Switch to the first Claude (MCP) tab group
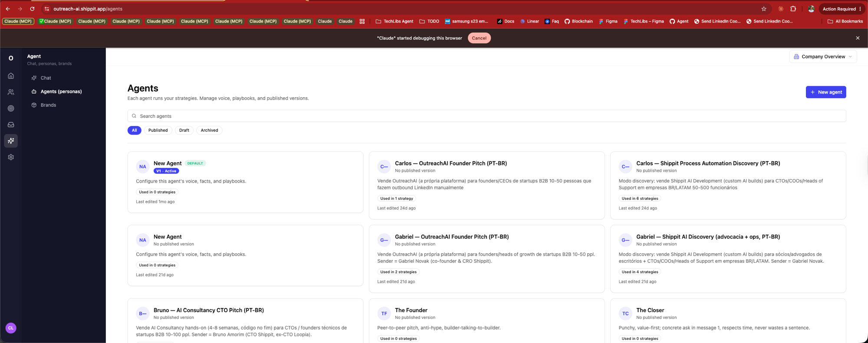 tap(18, 21)
